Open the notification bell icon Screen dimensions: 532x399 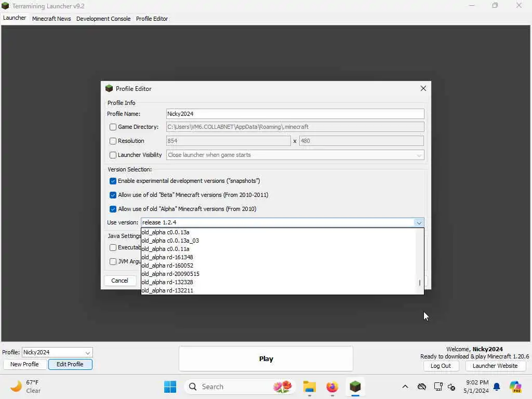(497, 387)
